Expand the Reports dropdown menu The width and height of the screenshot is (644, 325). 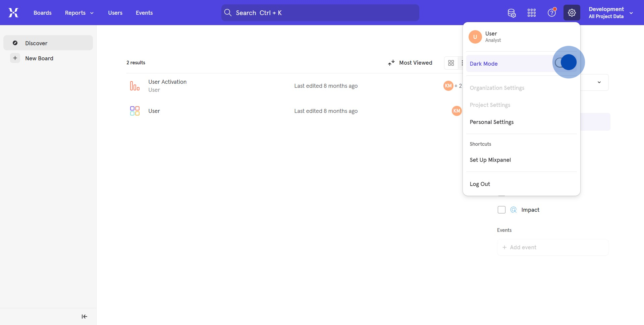click(79, 13)
